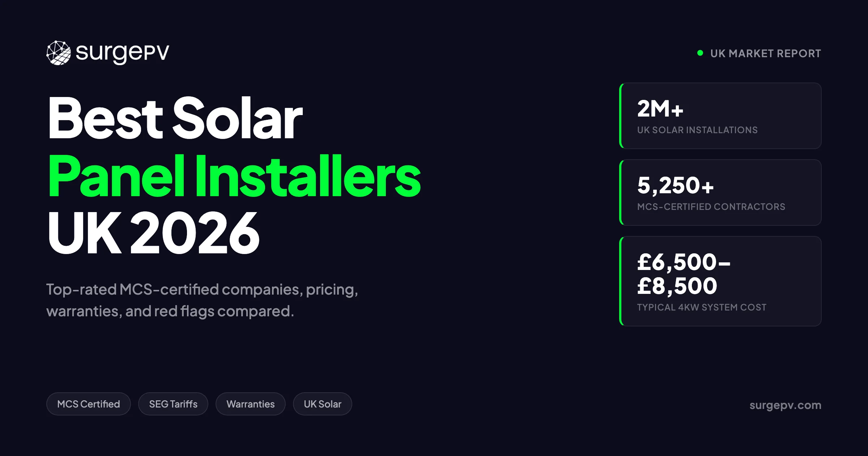Choose the UK Solar tag pill
Image resolution: width=868 pixels, height=456 pixels.
point(323,404)
